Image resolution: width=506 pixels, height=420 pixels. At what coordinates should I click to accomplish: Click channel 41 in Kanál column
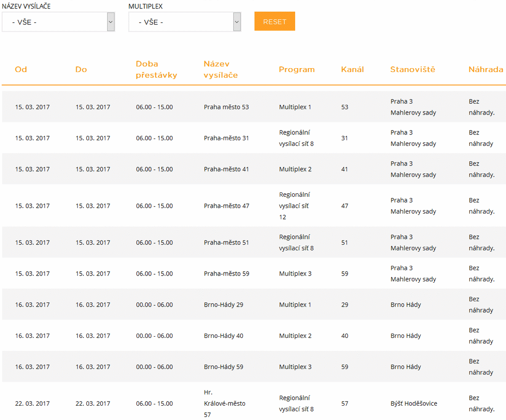coord(345,169)
